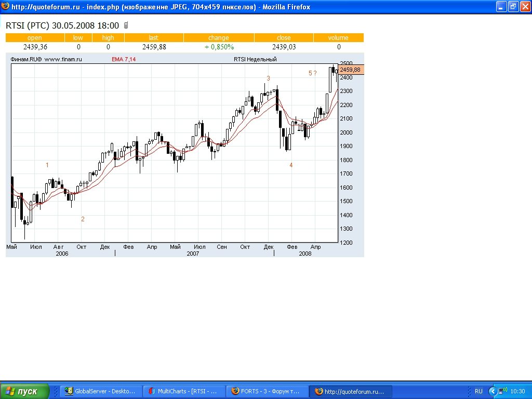Click the taskbar clock showing 10:30
Screen dimensions: 532x399
click(518, 391)
